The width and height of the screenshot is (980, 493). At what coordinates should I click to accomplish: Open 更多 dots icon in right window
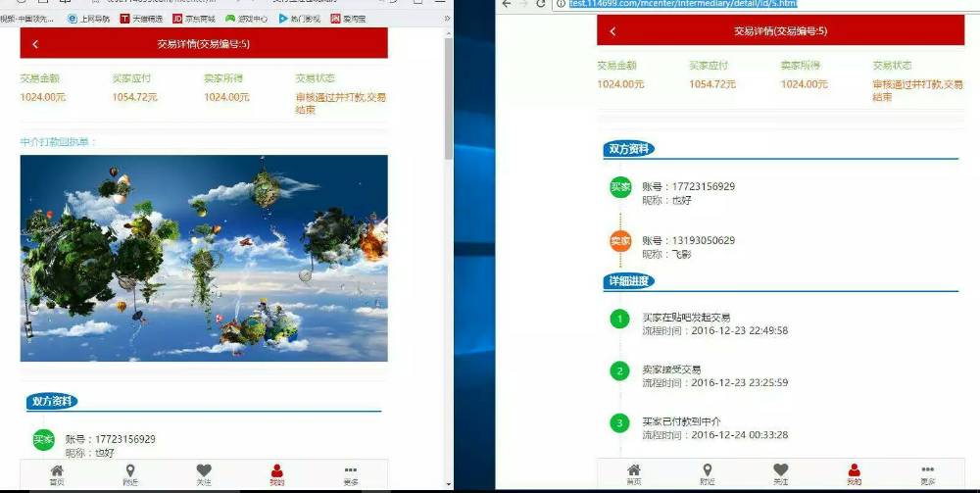pyautogui.click(x=927, y=474)
